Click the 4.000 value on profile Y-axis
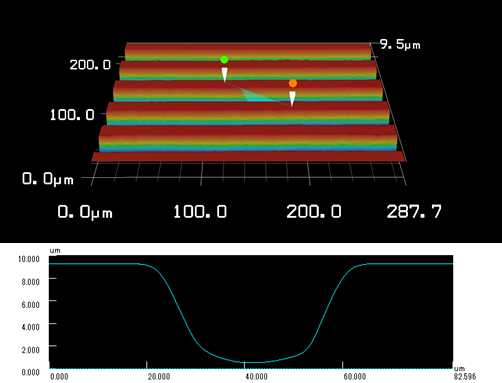This screenshot has width=502, height=383. point(30,327)
